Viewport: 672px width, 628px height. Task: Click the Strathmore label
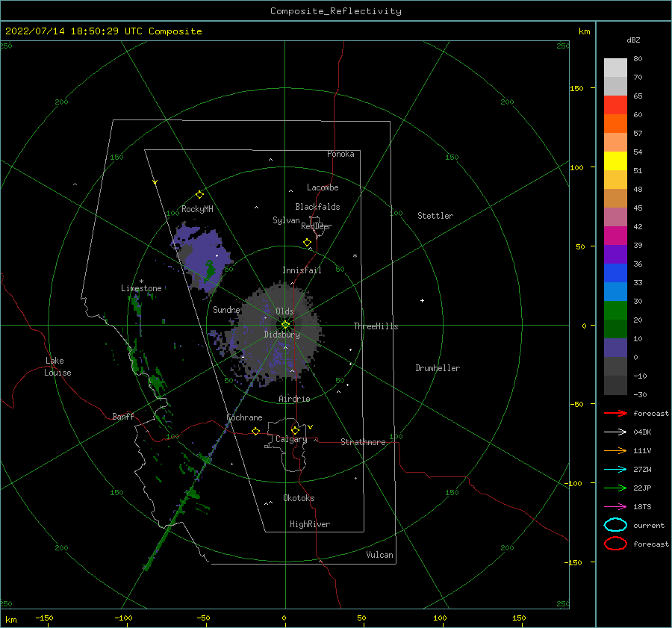[x=363, y=442]
